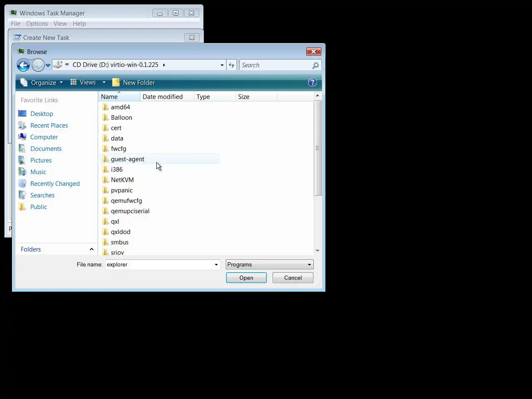Click the CD drive icon in address bar

click(58, 65)
